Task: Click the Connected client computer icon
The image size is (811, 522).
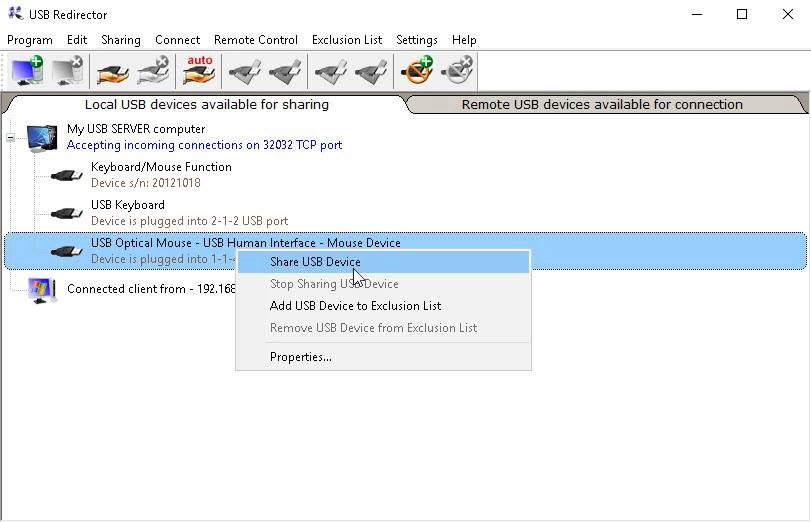Action: pos(42,290)
